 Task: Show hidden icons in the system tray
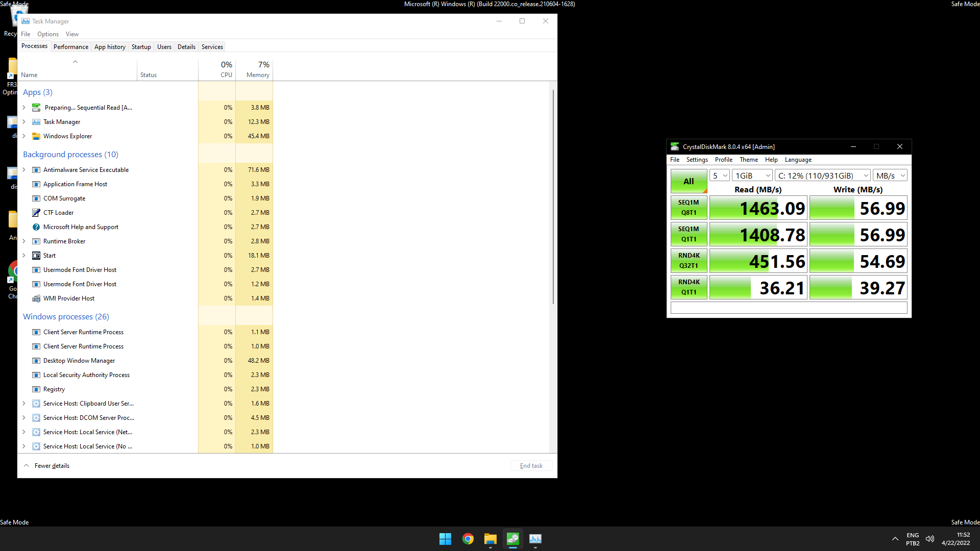pos(895,539)
